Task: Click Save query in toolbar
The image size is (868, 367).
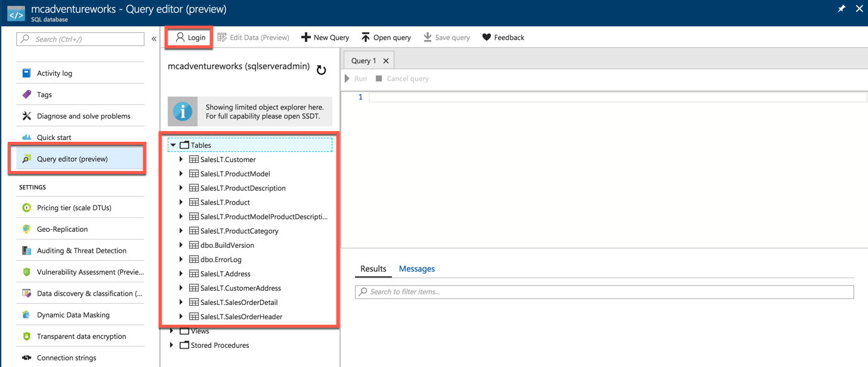Action: click(447, 38)
